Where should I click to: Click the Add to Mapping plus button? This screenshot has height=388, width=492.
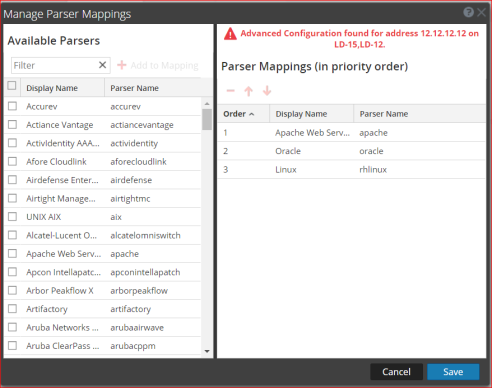[x=158, y=65]
